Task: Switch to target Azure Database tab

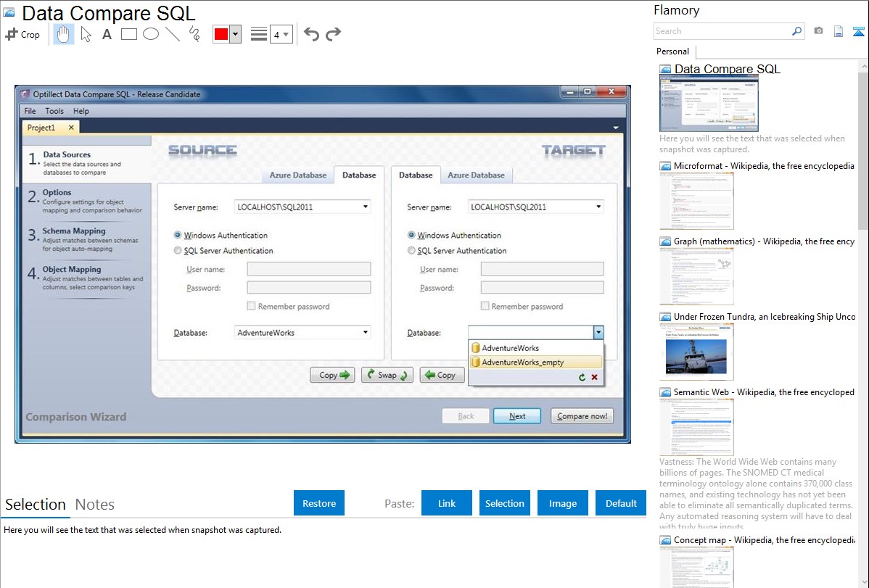Action: tap(476, 175)
